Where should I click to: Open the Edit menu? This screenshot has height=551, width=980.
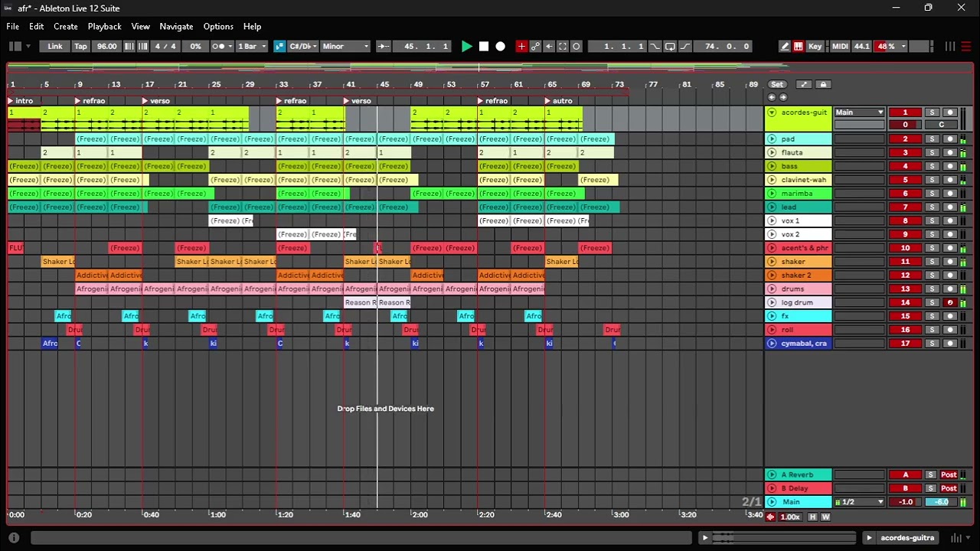coord(36,27)
